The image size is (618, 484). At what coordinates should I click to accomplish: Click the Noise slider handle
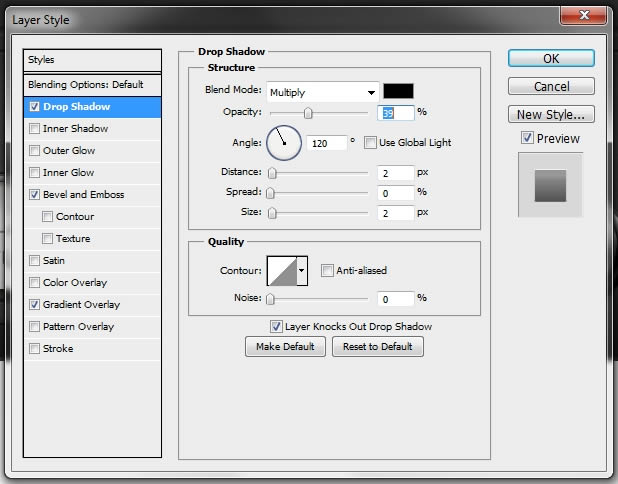tap(270, 299)
